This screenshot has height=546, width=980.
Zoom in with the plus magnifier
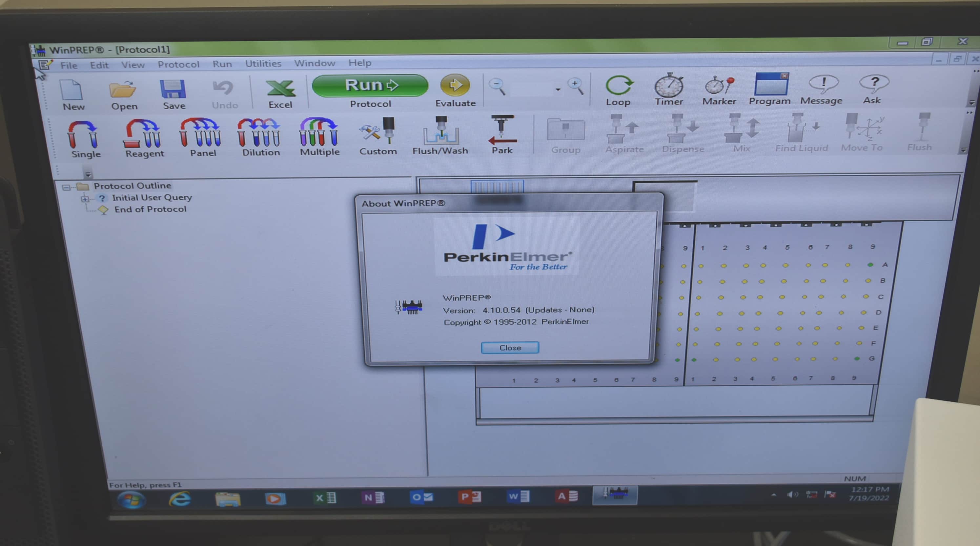(x=575, y=86)
